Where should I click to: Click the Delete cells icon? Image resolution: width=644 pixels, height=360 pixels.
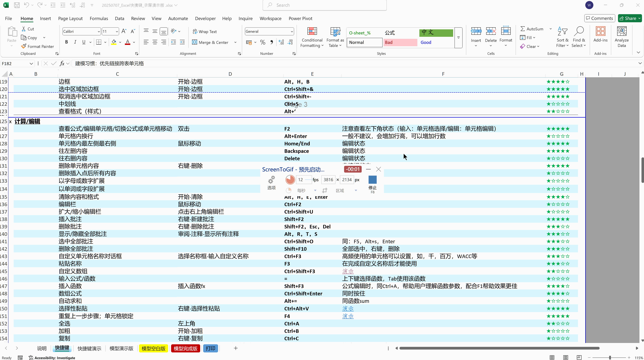coord(491,31)
